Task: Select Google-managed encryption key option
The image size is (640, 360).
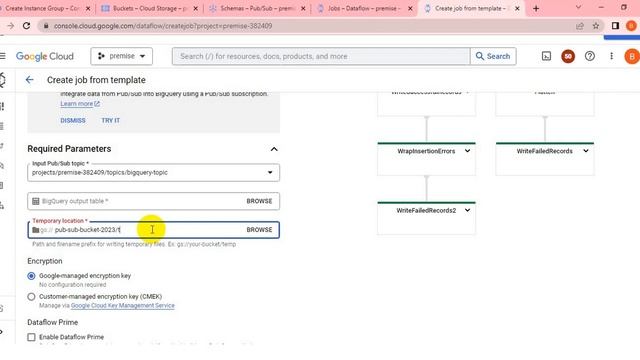Action: (31, 276)
